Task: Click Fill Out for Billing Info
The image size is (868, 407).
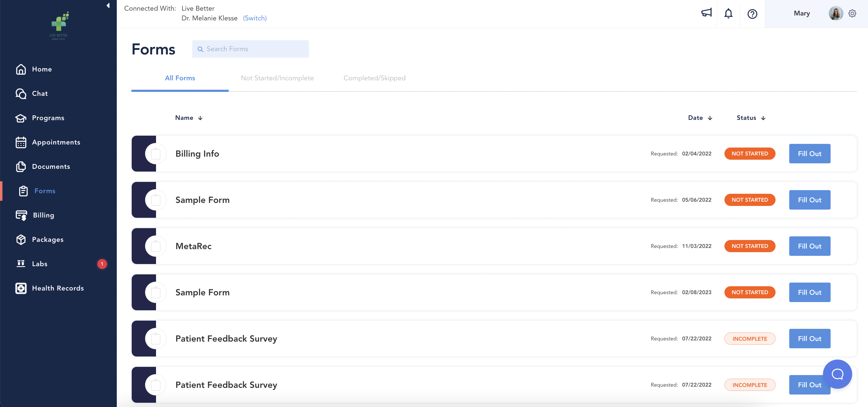Action: (809, 154)
